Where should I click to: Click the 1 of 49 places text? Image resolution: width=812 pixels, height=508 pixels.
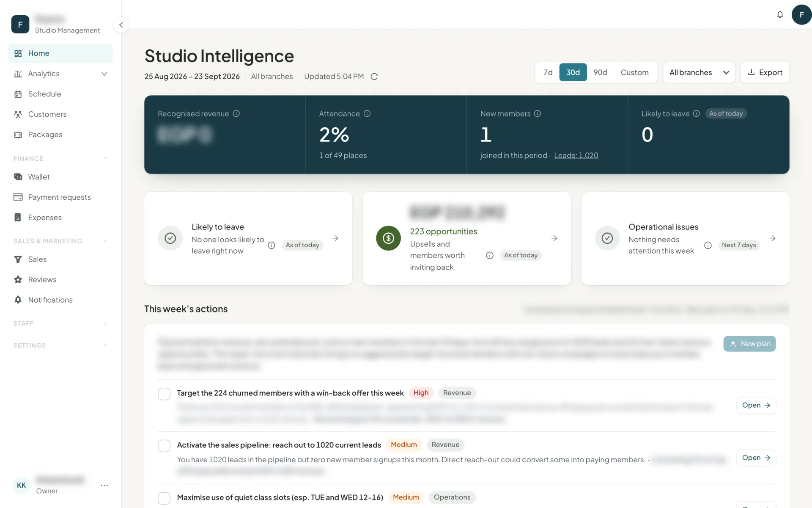343,155
